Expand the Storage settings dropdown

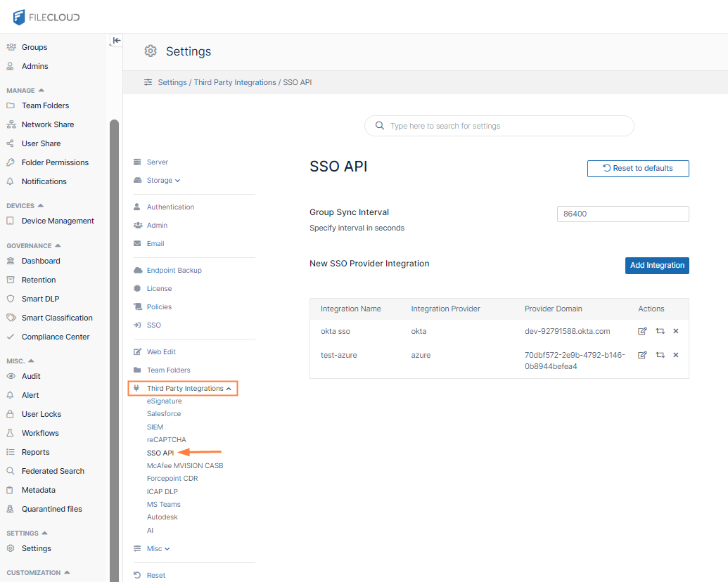[x=163, y=181]
